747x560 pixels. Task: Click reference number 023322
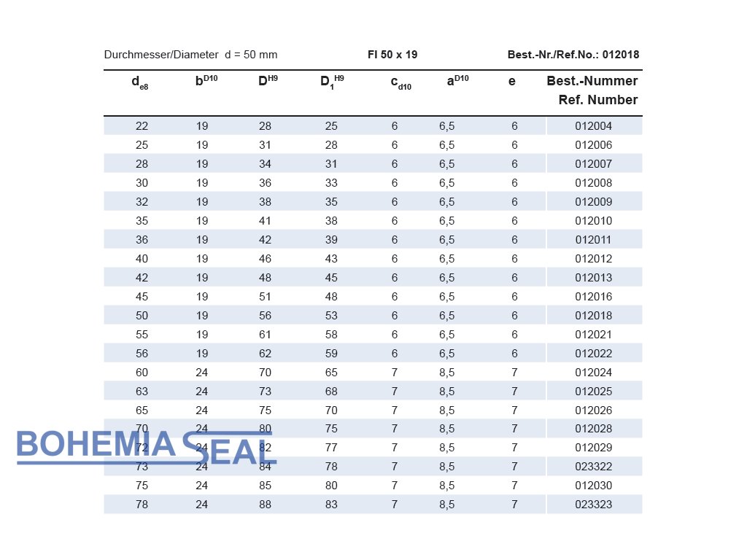[x=593, y=467]
